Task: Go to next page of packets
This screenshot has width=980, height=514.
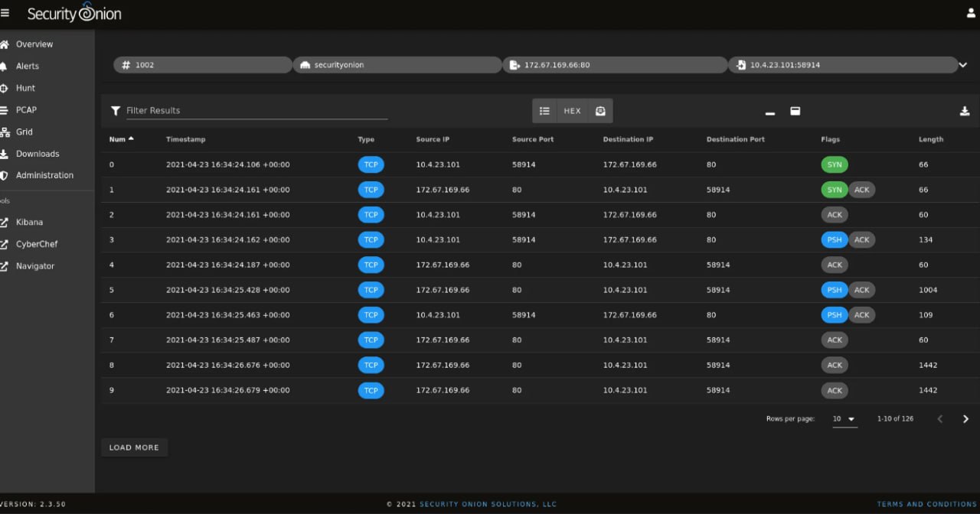Action: coord(965,418)
